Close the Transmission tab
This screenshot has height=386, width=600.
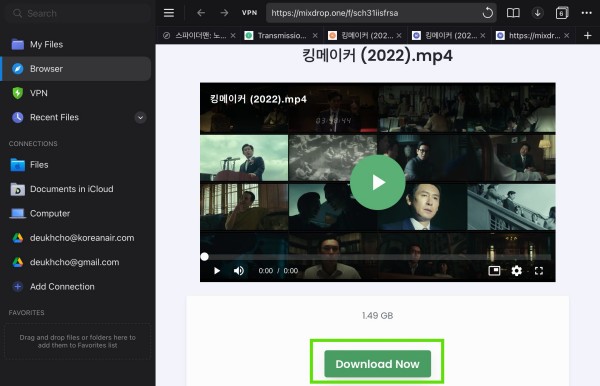pos(315,36)
